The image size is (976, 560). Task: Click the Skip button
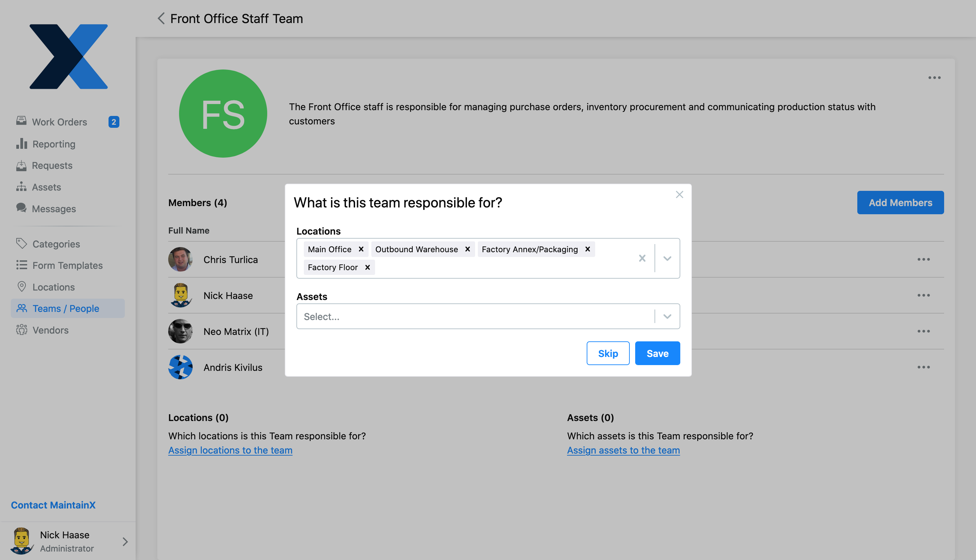click(x=608, y=353)
